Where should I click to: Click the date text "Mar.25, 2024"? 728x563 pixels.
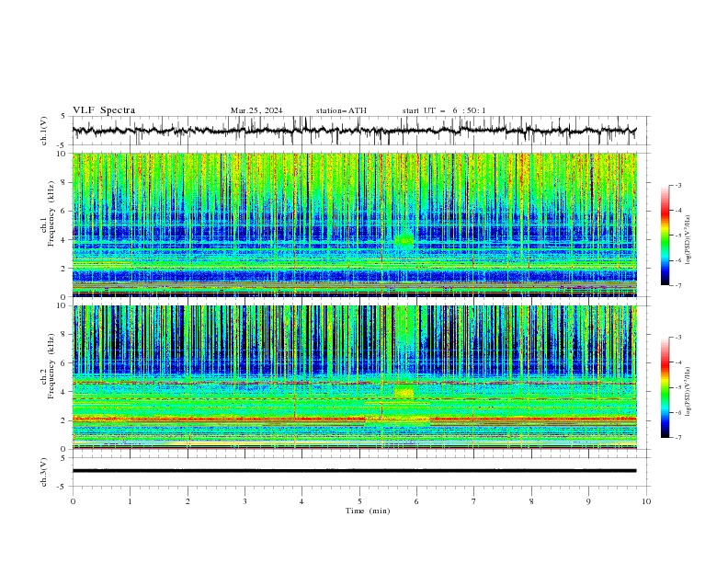[256, 110]
